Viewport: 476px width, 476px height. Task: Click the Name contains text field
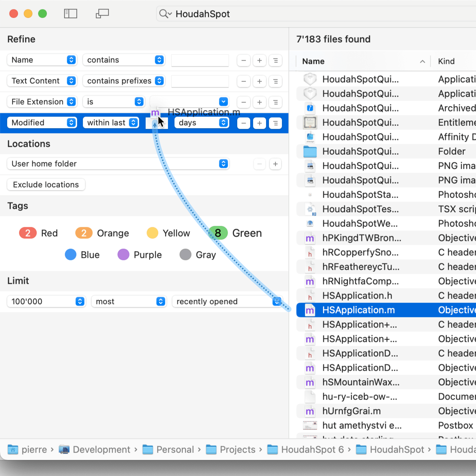(200, 61)
